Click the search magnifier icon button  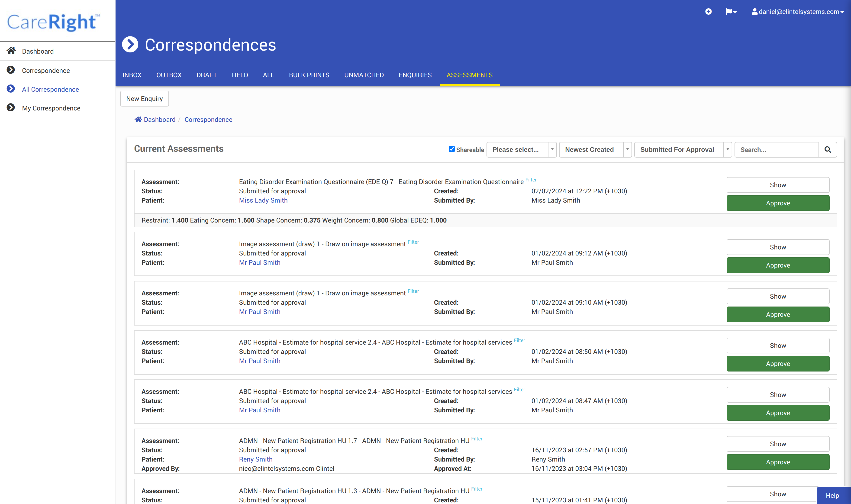point(828,150)
